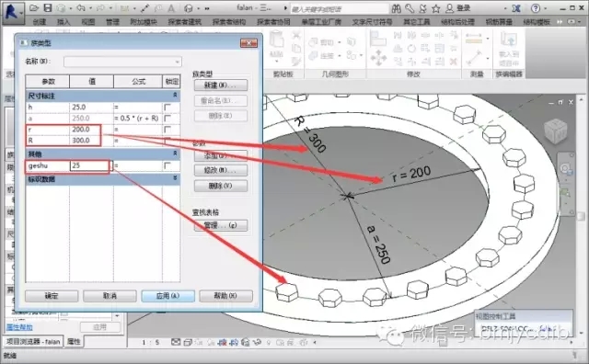Viewport: 589px width, 364px height.
Task: Collapse the 其他 parameter group
Action: (x=175, y=154)
